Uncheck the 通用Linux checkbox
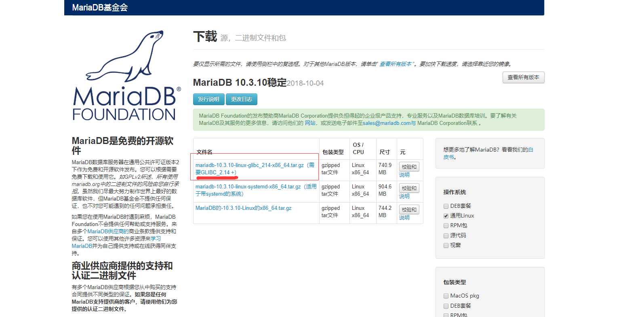Screen dimensions: 644x317 point(446,216)
